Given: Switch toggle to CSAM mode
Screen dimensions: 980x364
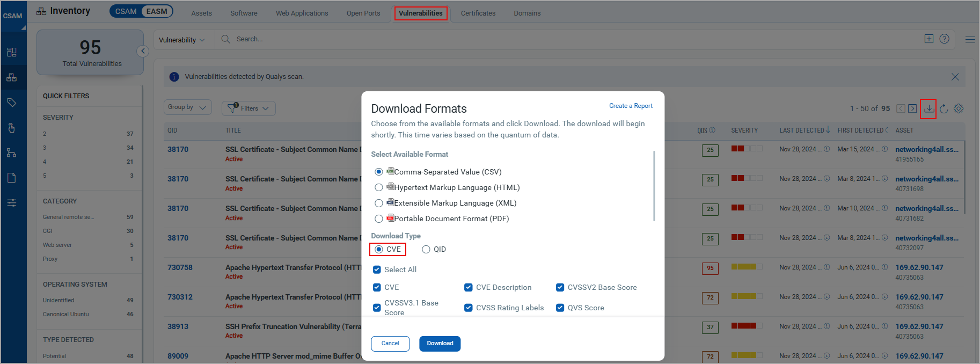Looking at the screenshot, I should click(126, 11).
